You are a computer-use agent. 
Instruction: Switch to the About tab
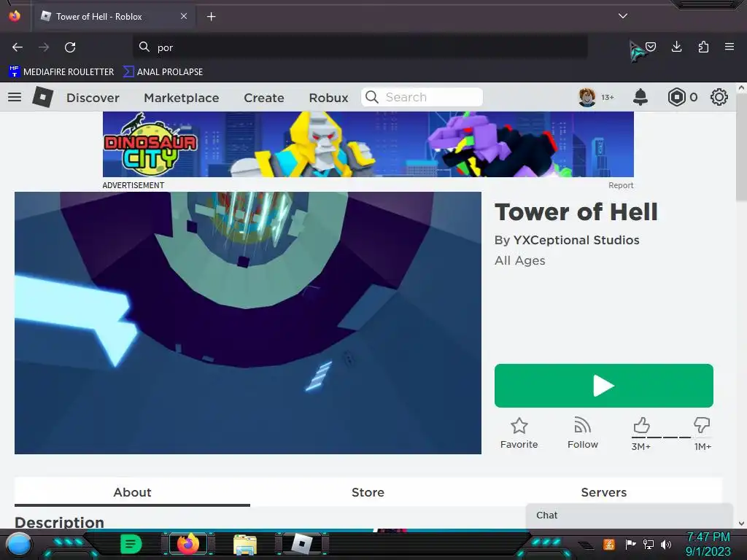[133, 492]
